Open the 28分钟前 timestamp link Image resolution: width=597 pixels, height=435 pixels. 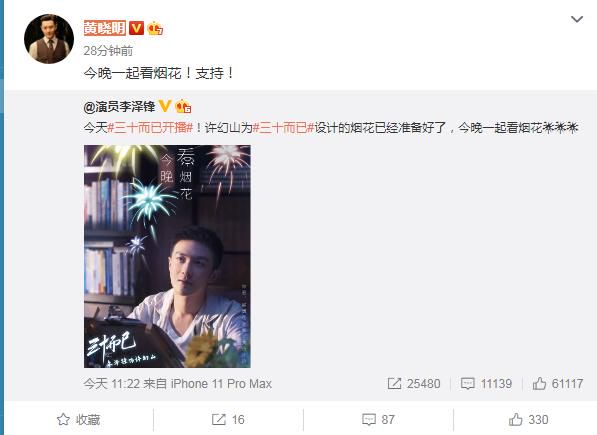pos(109,51)
